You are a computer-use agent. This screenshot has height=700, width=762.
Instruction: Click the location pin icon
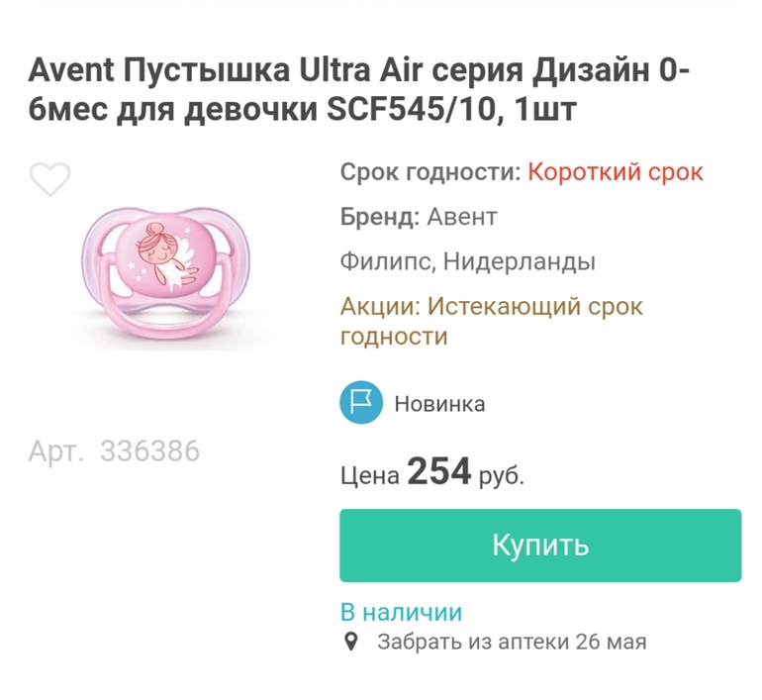[349, 642]
